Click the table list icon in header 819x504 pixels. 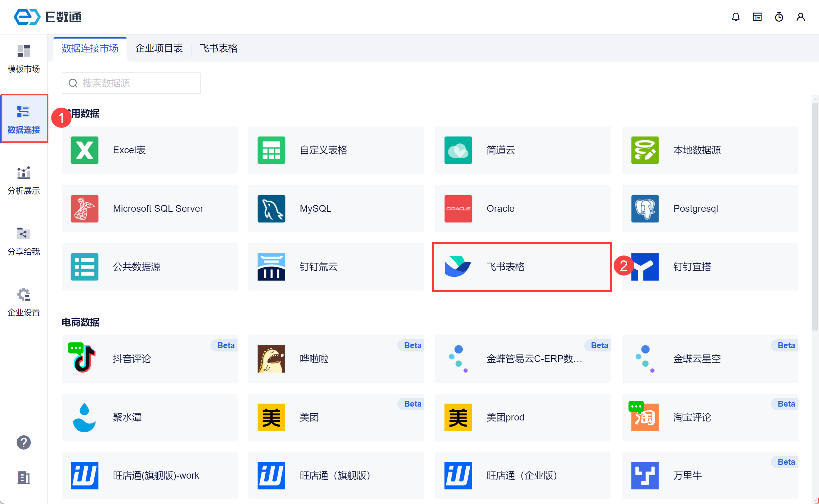757,17
